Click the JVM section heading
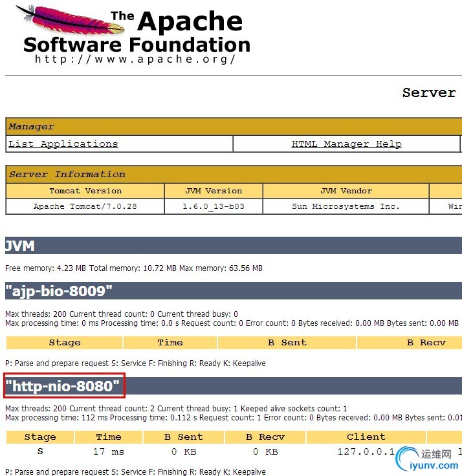Viewport: 462px width, 476px height. coord(234,246)
